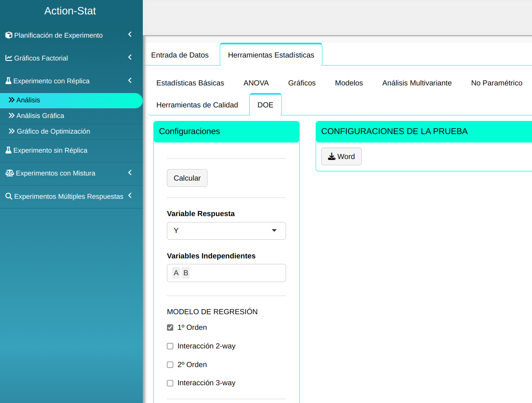Click the Variables Independientes input field
This screenshot has width=532, height=403.
[237, 273]
